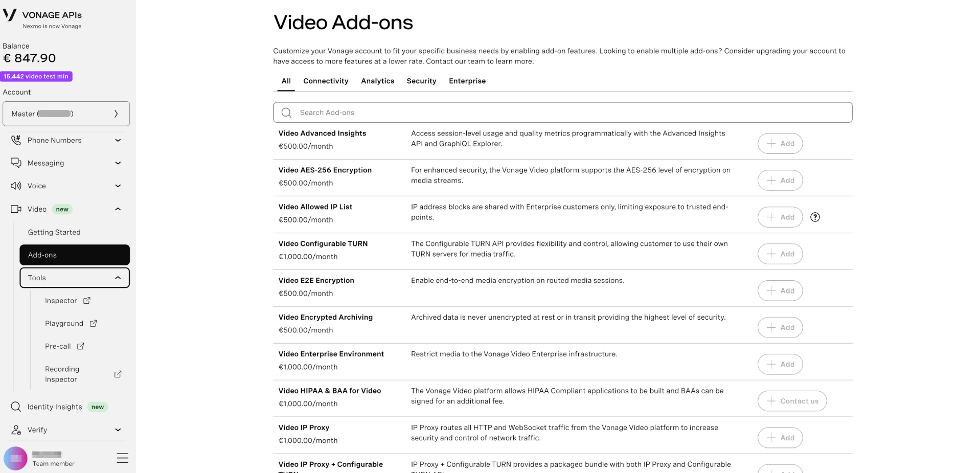Viewport: 980px width, 473px height.
Task: Click the Playground tool link
Action: (x=64, y=323)
